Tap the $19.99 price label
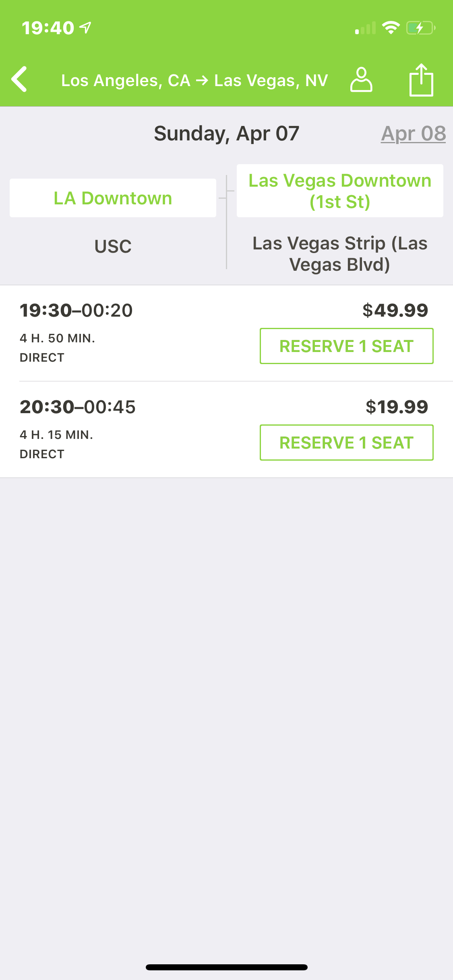Viewport: 453px width, 980px height. point(397,407)
